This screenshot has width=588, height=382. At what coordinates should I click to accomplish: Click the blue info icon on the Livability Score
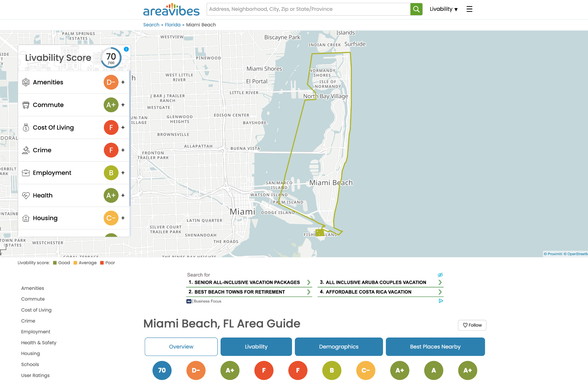(126, 49)
